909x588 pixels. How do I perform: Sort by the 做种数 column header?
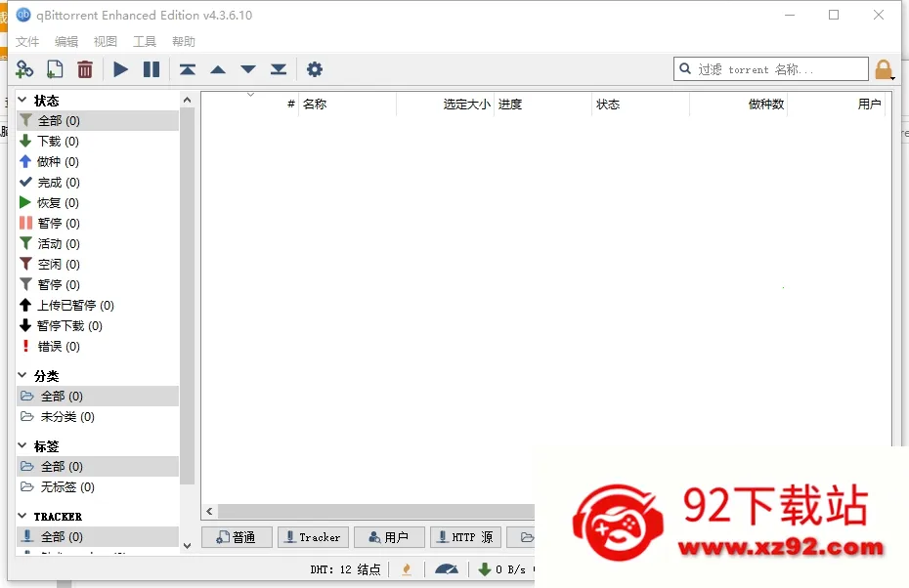pos(739,105)
